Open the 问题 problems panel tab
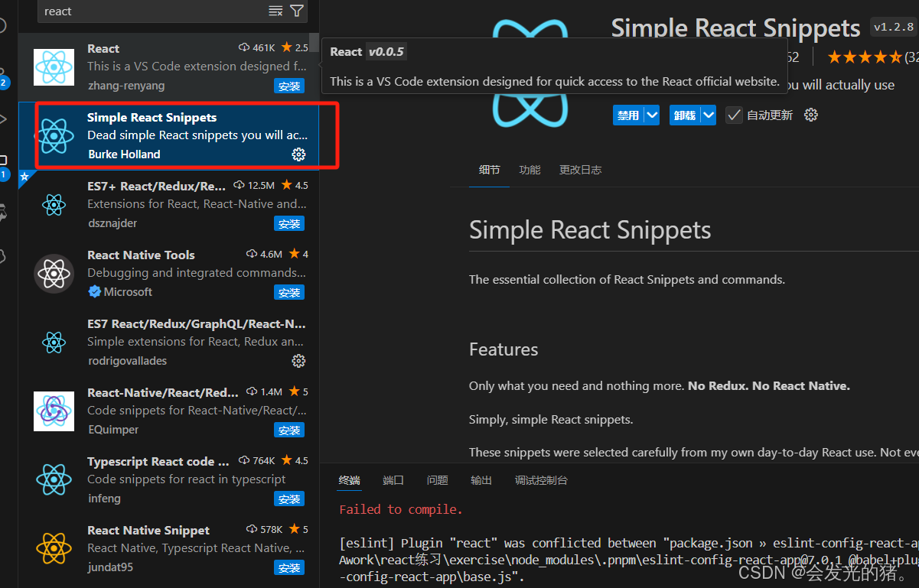 point(438,480)
